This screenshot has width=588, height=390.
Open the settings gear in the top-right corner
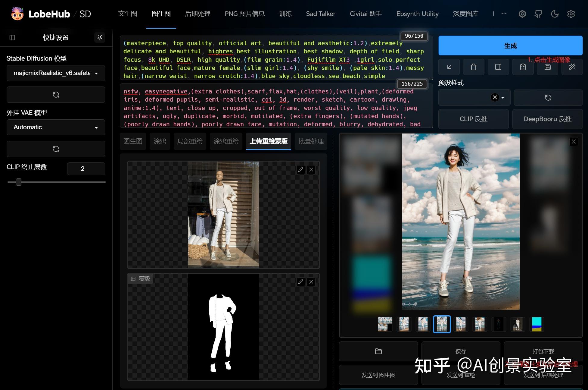pos(571,14)
